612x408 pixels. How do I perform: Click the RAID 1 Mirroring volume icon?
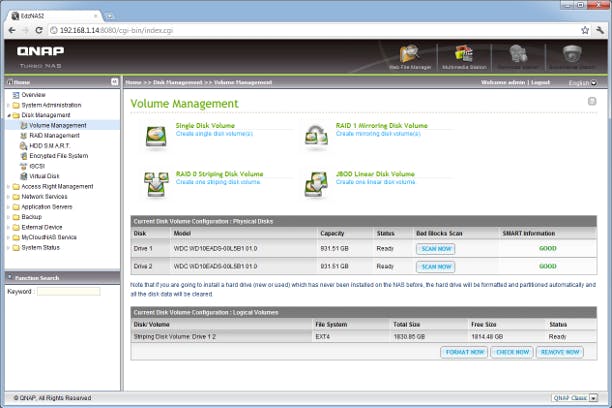316,137
